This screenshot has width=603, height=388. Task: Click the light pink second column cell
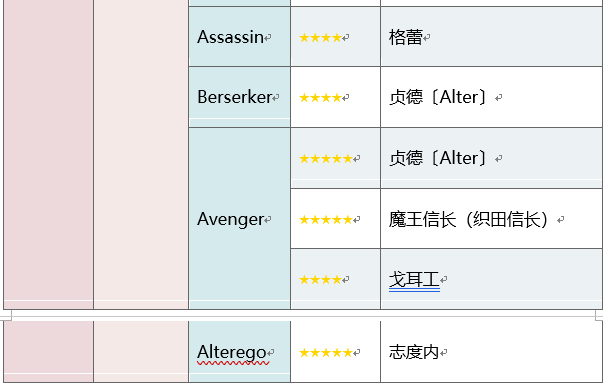point(141,154)
